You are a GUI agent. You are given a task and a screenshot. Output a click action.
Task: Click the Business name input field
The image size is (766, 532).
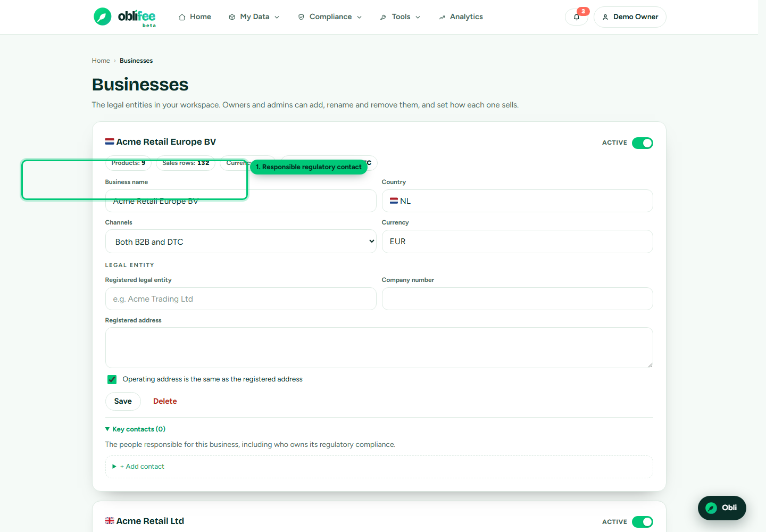pyautogui.click(x=240, y=201)
